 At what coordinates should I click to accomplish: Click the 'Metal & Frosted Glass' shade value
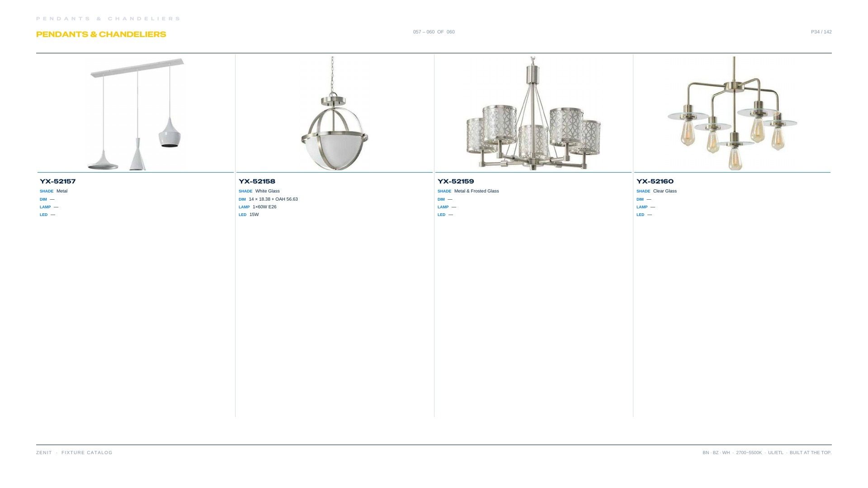(476, 191)
